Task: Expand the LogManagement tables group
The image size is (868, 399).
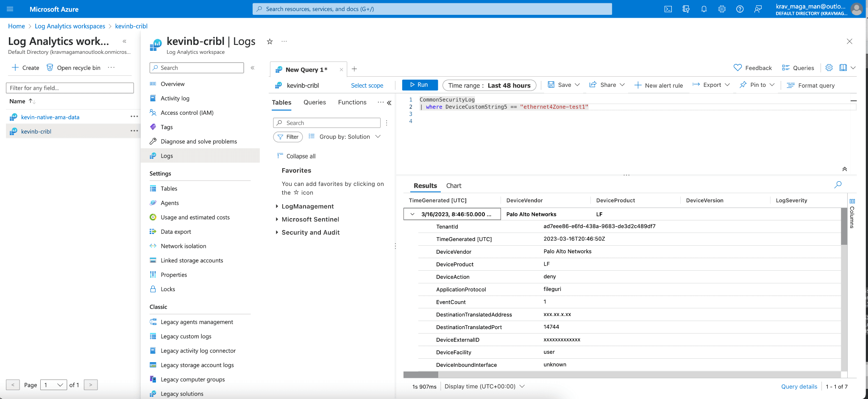Action: coord(277,206)
